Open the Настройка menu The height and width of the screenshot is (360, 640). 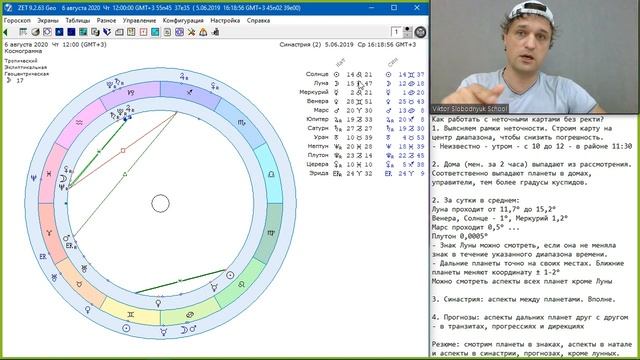(225, 20)
